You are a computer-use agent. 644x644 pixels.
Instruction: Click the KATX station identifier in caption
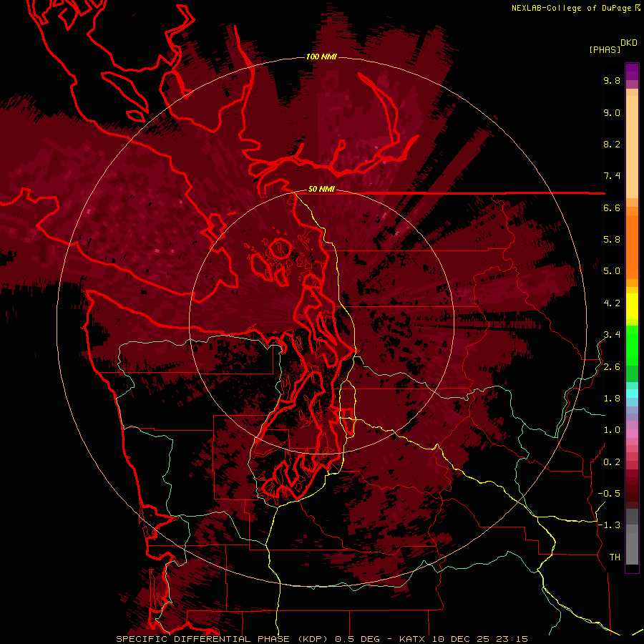click(x=413, y=639)
